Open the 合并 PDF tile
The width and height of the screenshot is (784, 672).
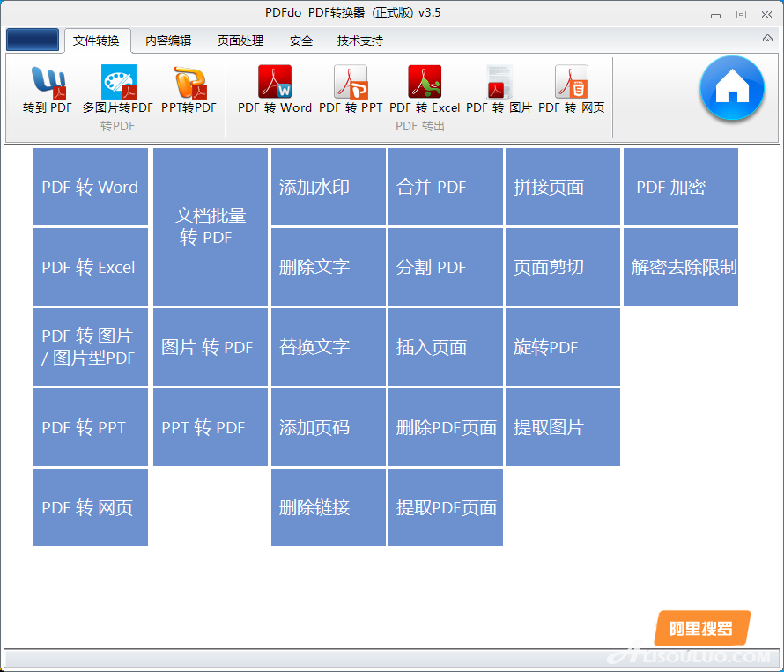point(446,187)
